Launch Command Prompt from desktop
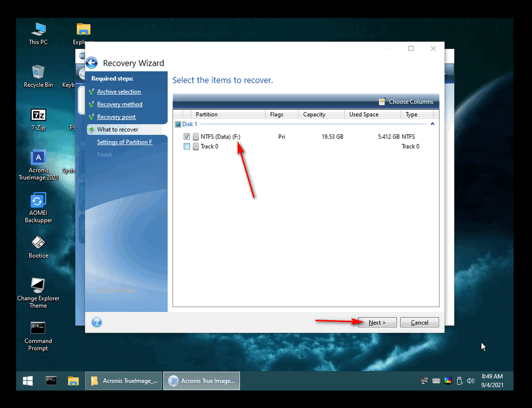The image size is (532, 408). pyautogui.click(x=38, y=336)
